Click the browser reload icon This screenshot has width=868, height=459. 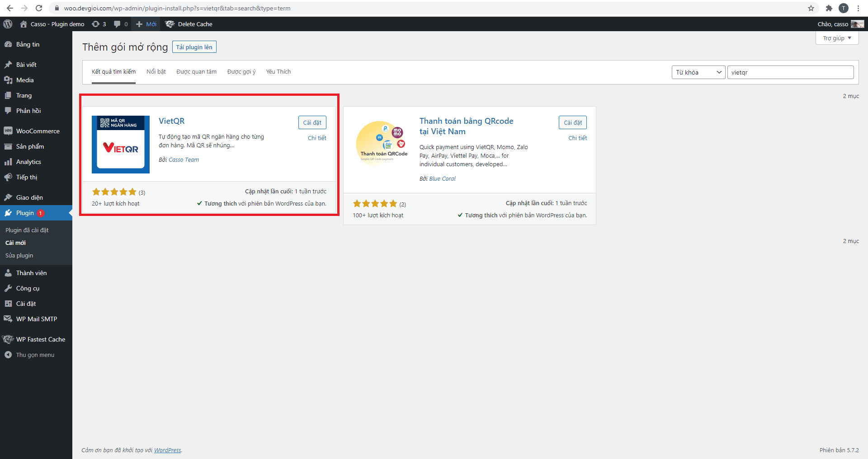pyautogui.click(x=39, y=8)
